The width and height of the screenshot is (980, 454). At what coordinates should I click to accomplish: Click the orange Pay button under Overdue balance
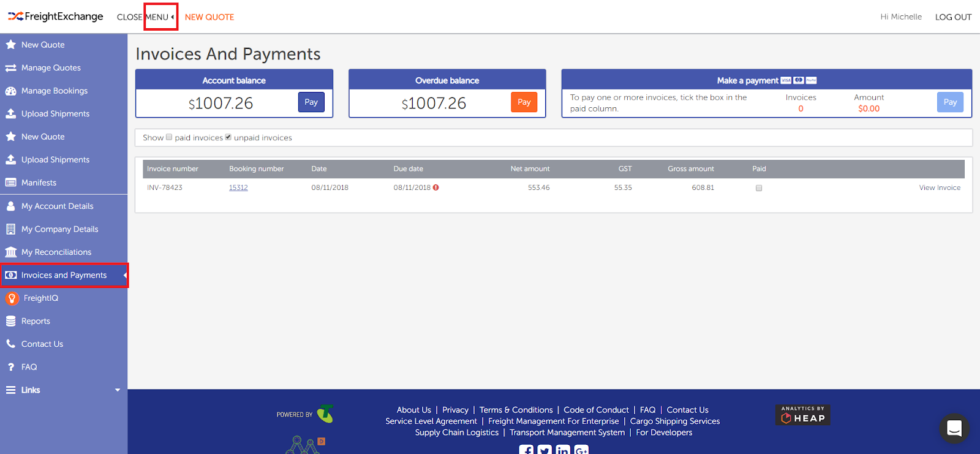click(x=524, y=102)
